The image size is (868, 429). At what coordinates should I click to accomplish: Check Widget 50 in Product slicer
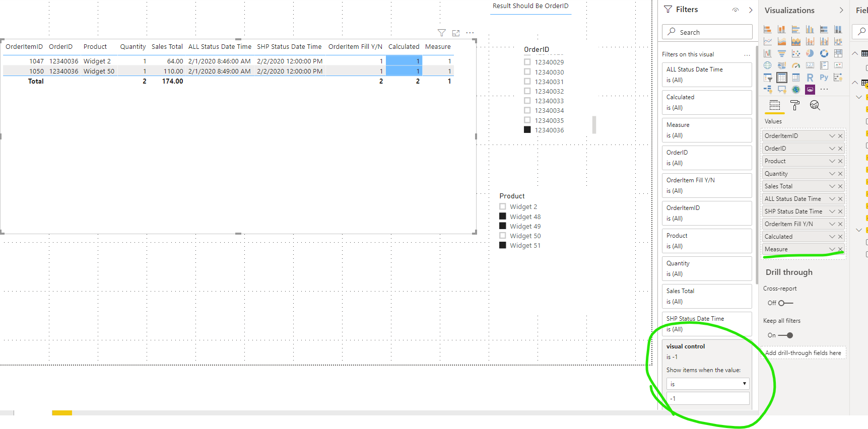[503, 236]
